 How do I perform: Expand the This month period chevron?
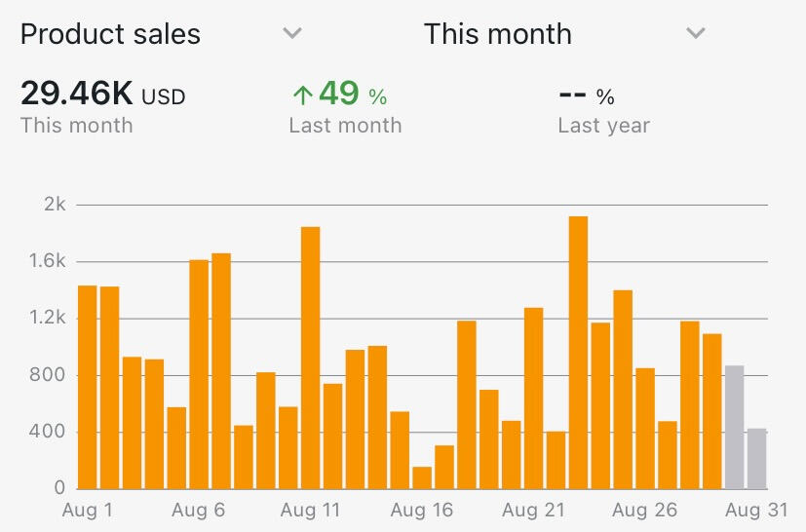coord(695,34)
